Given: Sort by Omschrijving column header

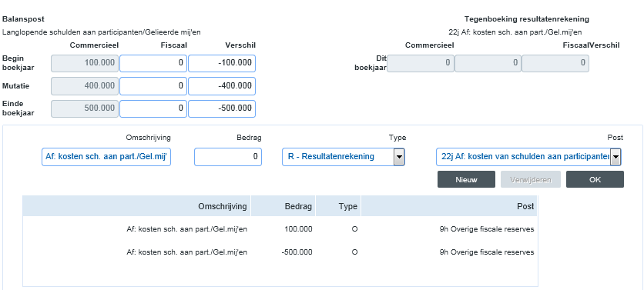Looking at the screenshot, I should (x=136, y=206).
